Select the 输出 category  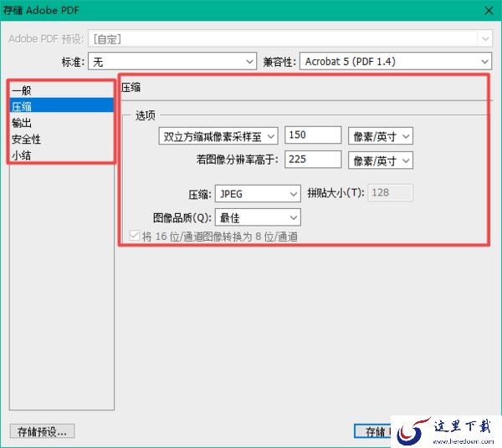[x=61, y=123]
